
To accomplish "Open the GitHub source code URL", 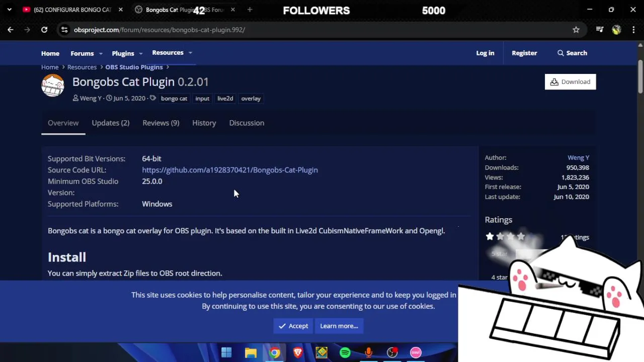I will tap(230, 170).
